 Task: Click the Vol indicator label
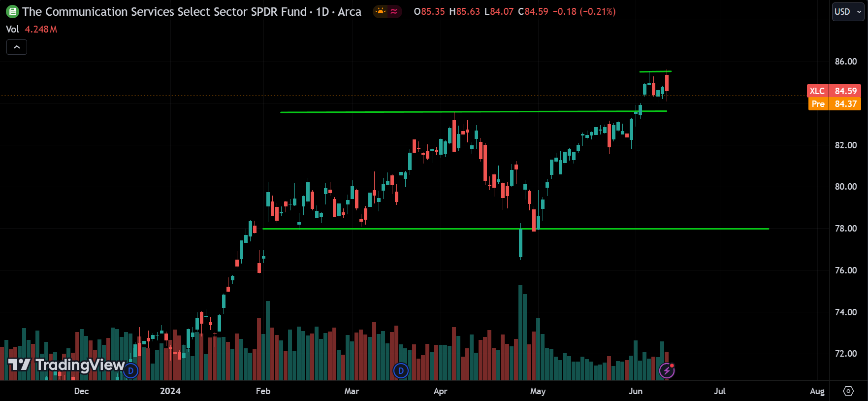pyautogui.click(x=12, y=29)
